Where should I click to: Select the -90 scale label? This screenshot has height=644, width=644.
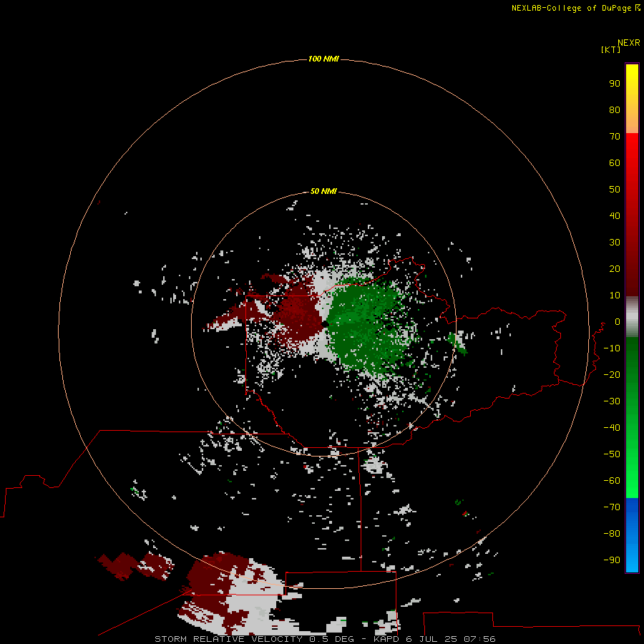click(x=612, y=560)
